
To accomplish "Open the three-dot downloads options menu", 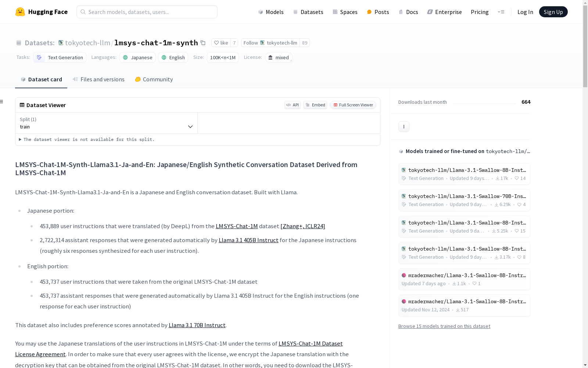I will [404, 127].
